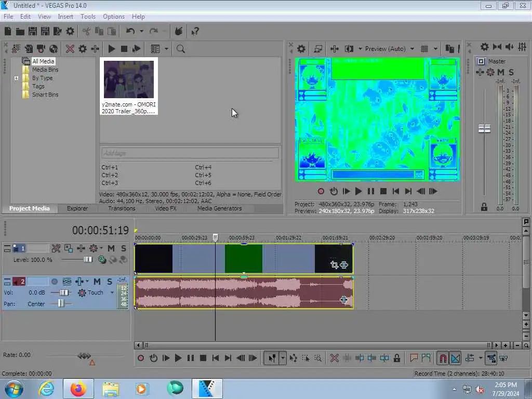Open the Undo history dropdown arrow
Screen dimensions: 532x399
click(x=141, y=32)
